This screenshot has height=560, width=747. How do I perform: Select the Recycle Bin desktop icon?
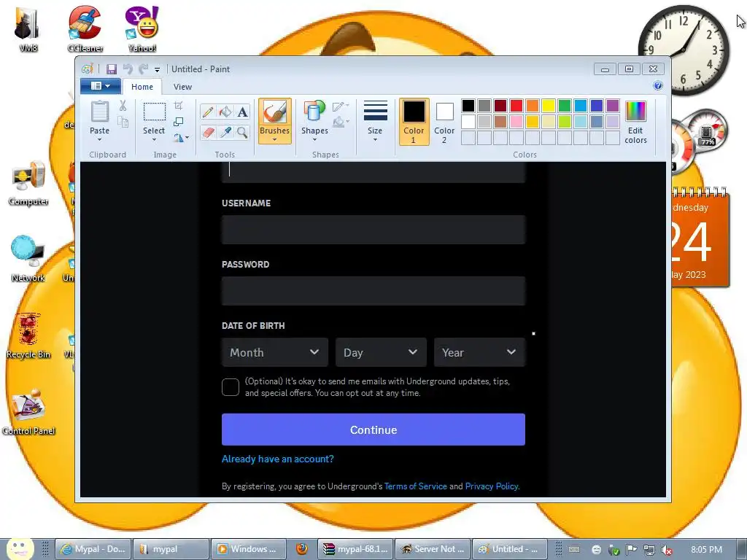tap(28, 335)
